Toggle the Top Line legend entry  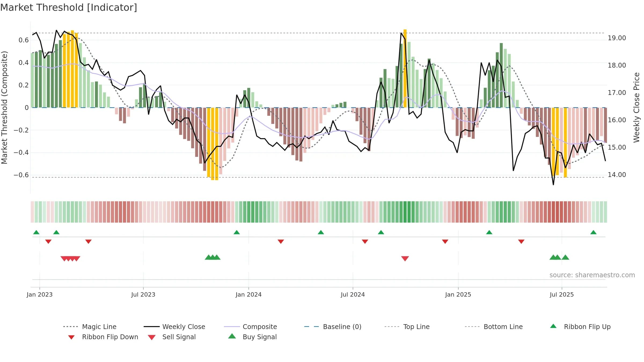tap(407, 327)
